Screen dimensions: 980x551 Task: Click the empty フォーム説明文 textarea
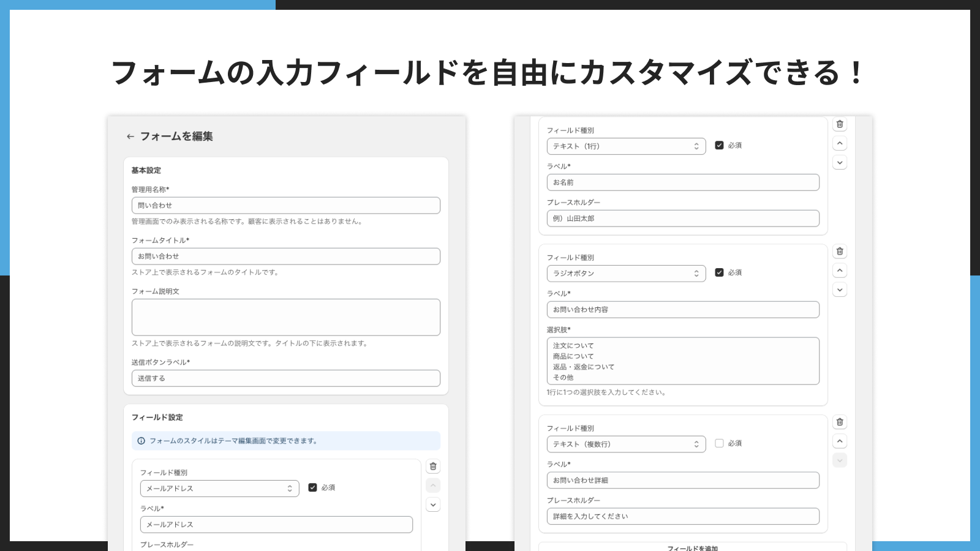[286, 317]
